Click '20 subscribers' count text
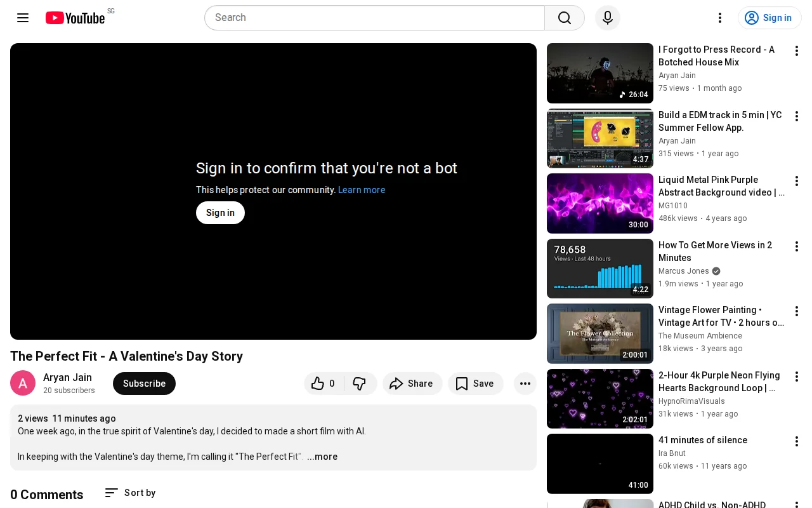 click(69, 391)
